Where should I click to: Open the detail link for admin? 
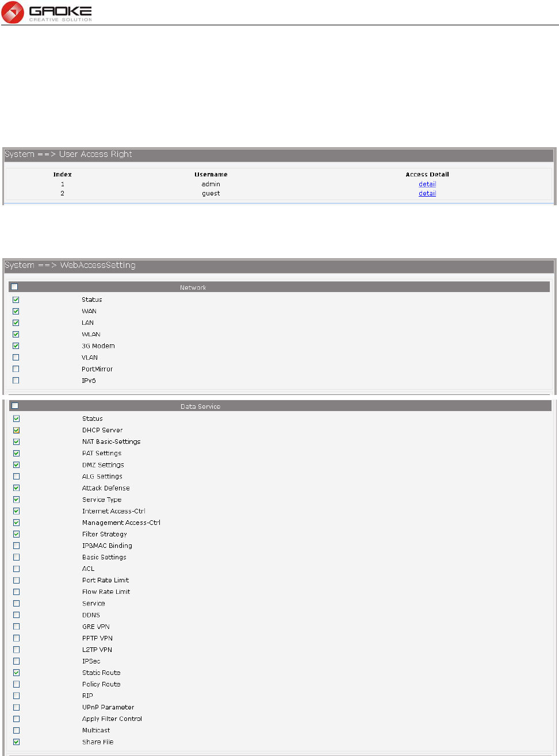[427, 184]
